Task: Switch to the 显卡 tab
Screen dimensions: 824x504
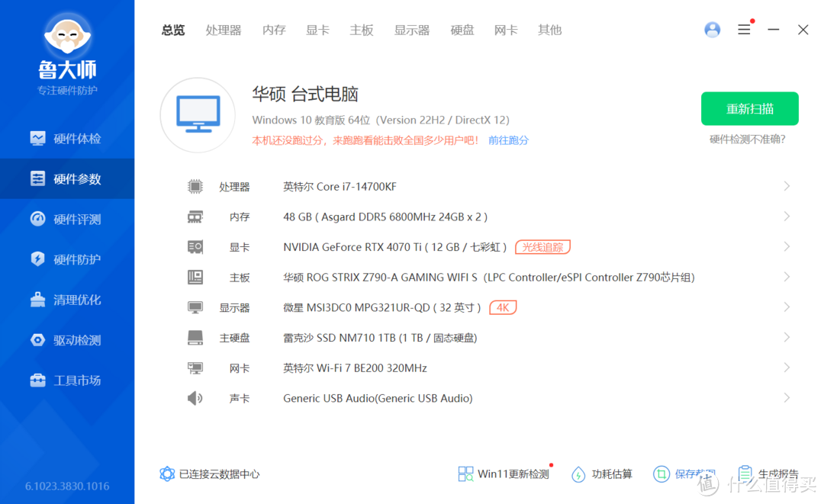Action: (x=317, y=30)
